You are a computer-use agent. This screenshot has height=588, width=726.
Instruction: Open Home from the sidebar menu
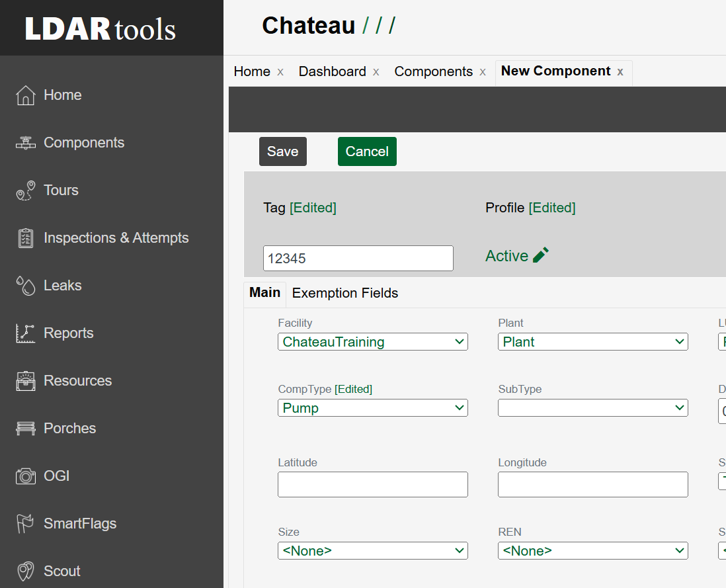pos(63,95)
